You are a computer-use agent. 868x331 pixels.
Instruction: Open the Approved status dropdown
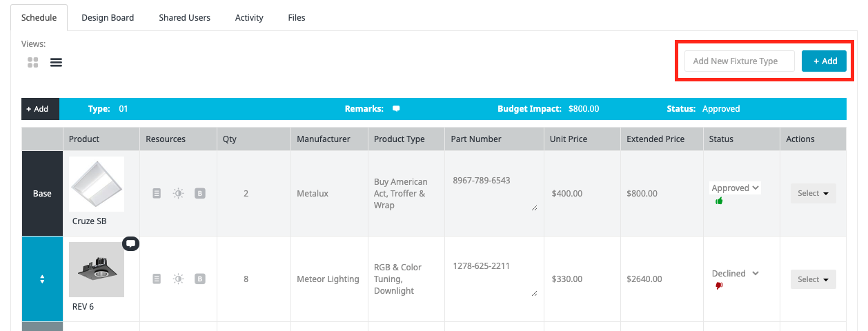tap(736, 188)
